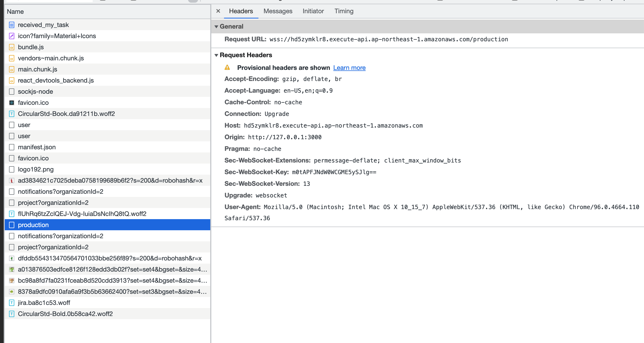Click the script icon next to bundle.js
Viewport: 644px width, 343px height.
(x=12, y=47)
